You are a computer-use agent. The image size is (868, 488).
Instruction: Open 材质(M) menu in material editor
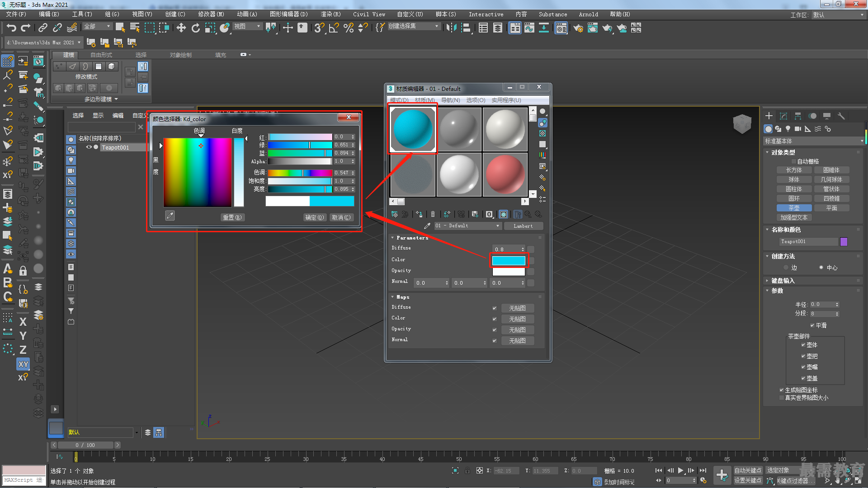pyautogui.click(x=425, y=100)
